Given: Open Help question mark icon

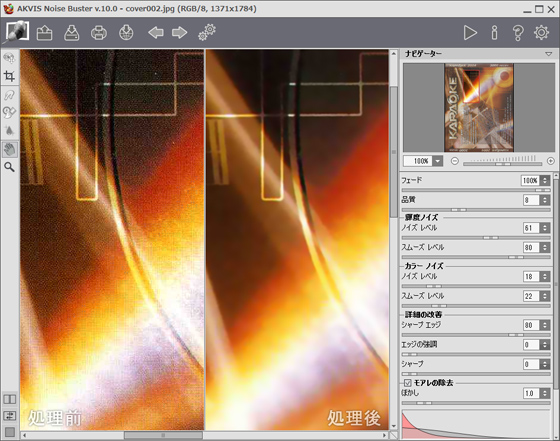Looking at the screenshot, I should pos(518,32).
